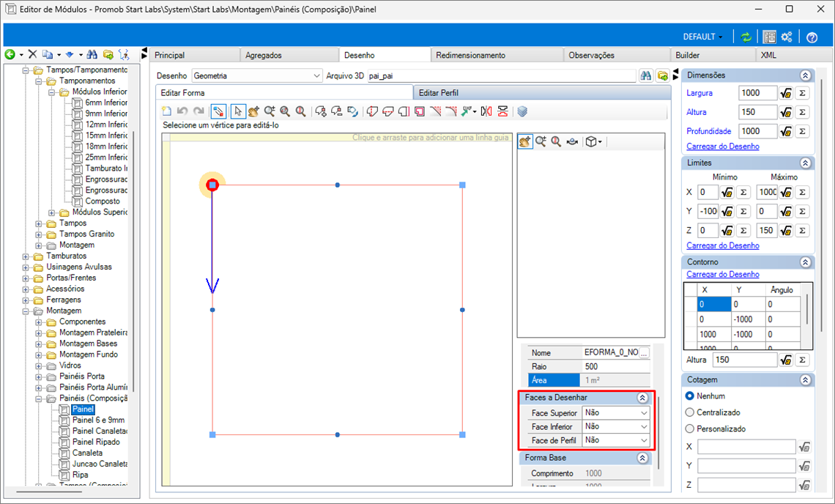Image resolution: width=835 pixels, height=504 pixels.
Task: Click the binoculars search icon beside Arquivo 3D
Action: (x=646, y=75)
